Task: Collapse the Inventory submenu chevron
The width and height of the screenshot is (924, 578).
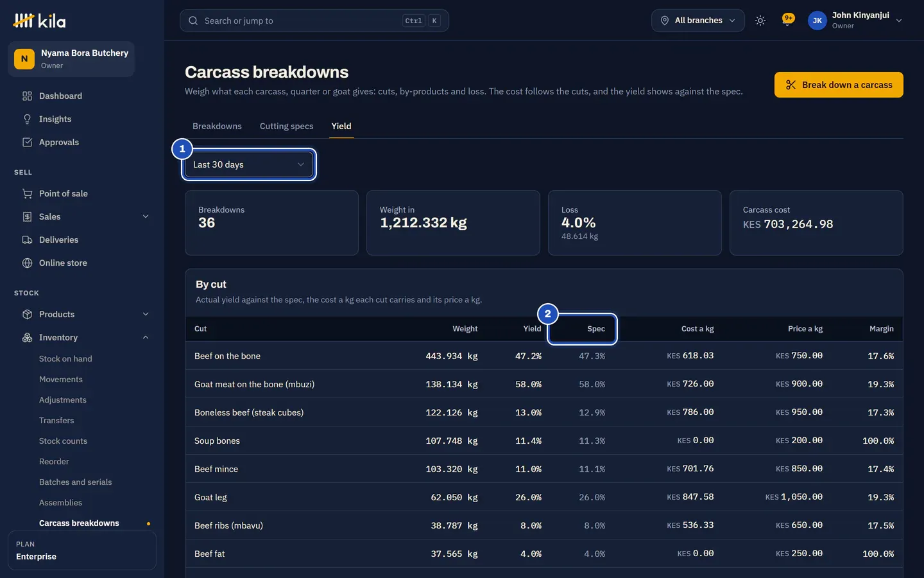Action: click(146, 337)
